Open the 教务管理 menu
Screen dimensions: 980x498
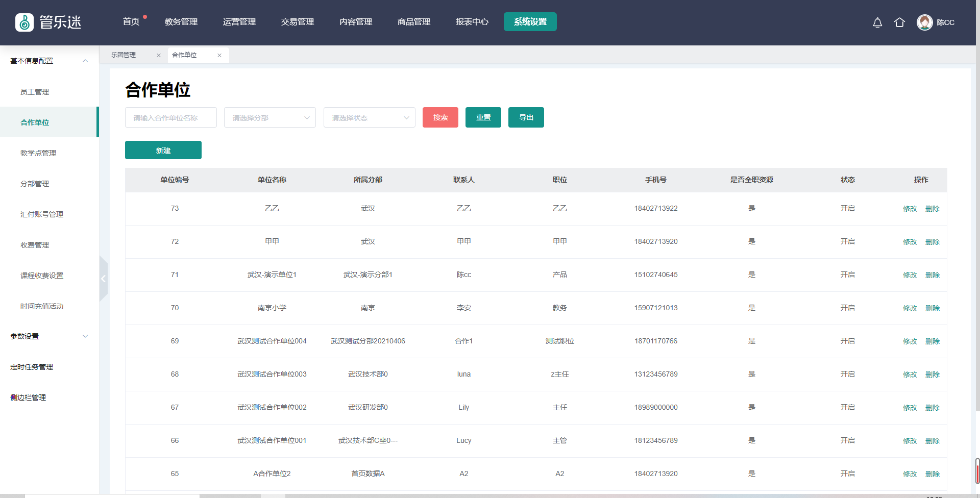coord(181,22)
